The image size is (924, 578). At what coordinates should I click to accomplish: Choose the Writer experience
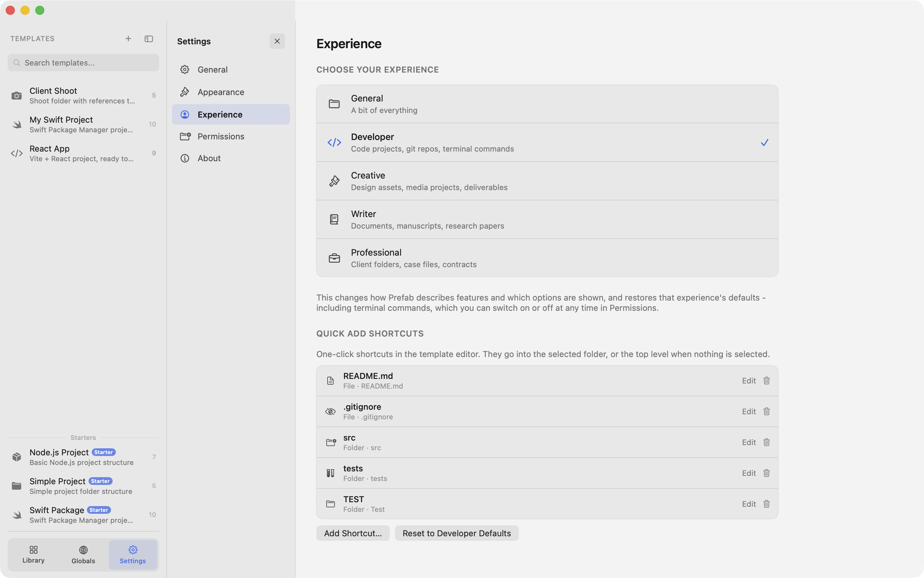tap(547, 219)
